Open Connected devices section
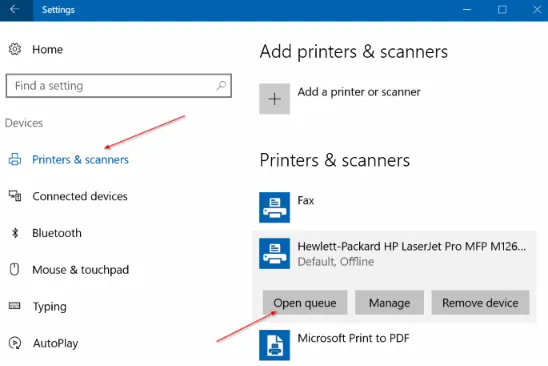Viewport: 548px width, 366px height. pyautogui.click(x=80, y=196)
